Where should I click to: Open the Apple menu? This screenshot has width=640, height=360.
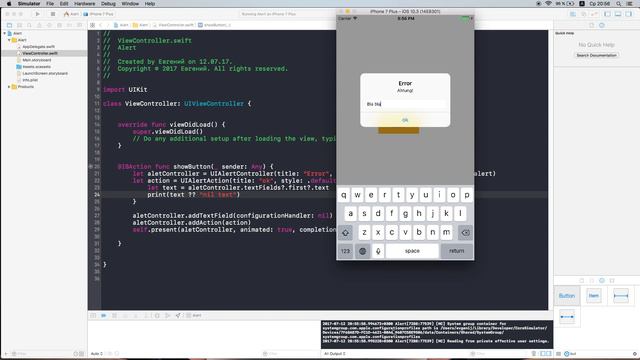click(9, 4)
